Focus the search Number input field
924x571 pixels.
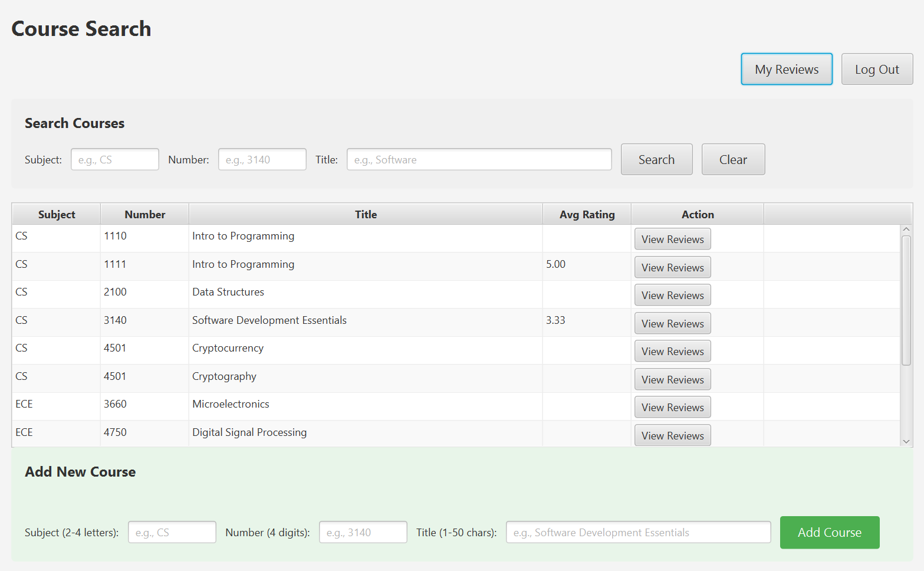pyautogui.click(x=262, y=160)
